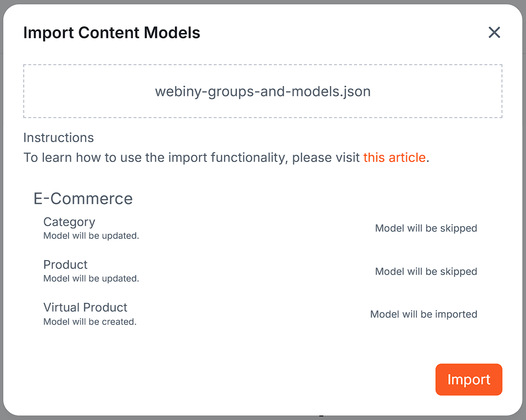Screen dimensions: 526x420
Task: Close the Import Content Models dialog
Action: (494, 33)
